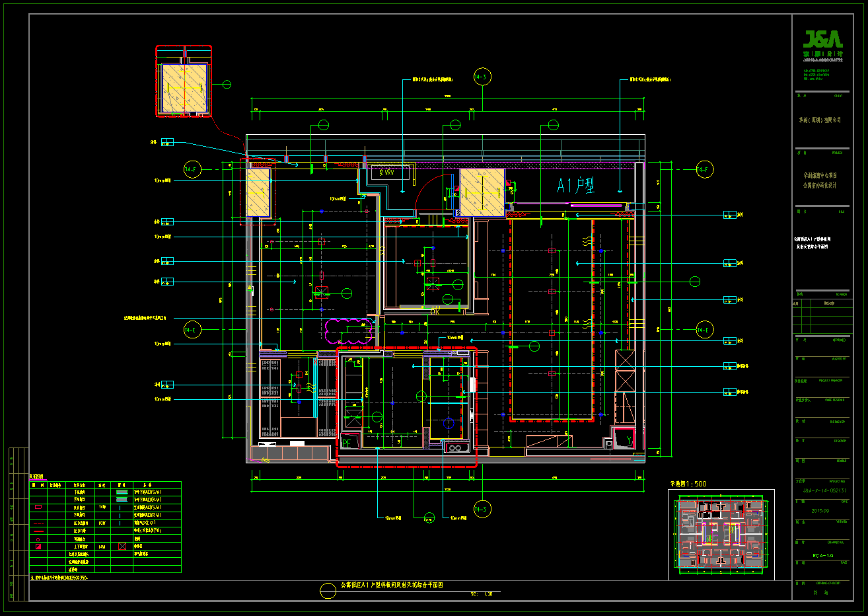Image resolution: width=868 pixels, height=616 pixels.
Task: Select the 'A1户型' room label text
Action: pos(575,186)
